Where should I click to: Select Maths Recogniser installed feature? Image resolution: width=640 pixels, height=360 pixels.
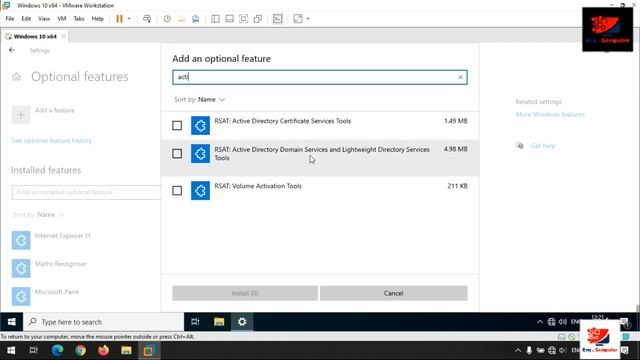click(x=49, y=268)
